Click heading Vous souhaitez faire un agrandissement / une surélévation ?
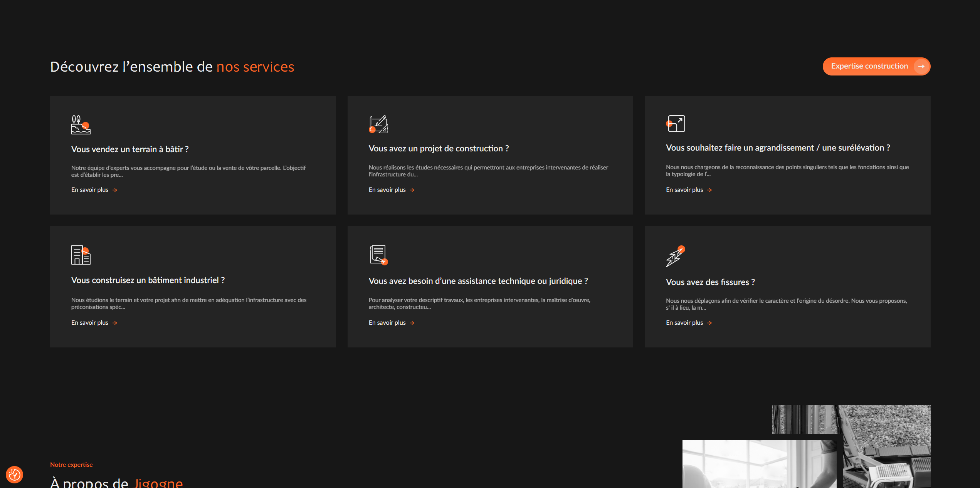Image resolution: width=980 pixels, height=488 pixels. point(778,148)
